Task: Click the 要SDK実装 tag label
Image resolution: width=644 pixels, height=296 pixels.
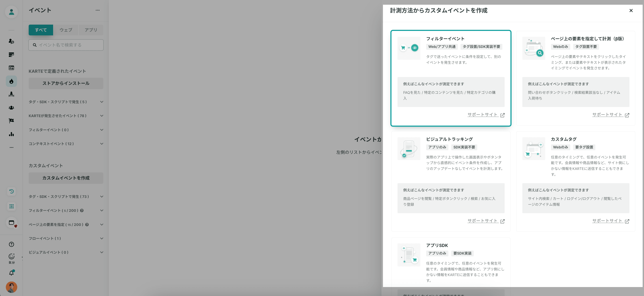Action: click(462, 253)
